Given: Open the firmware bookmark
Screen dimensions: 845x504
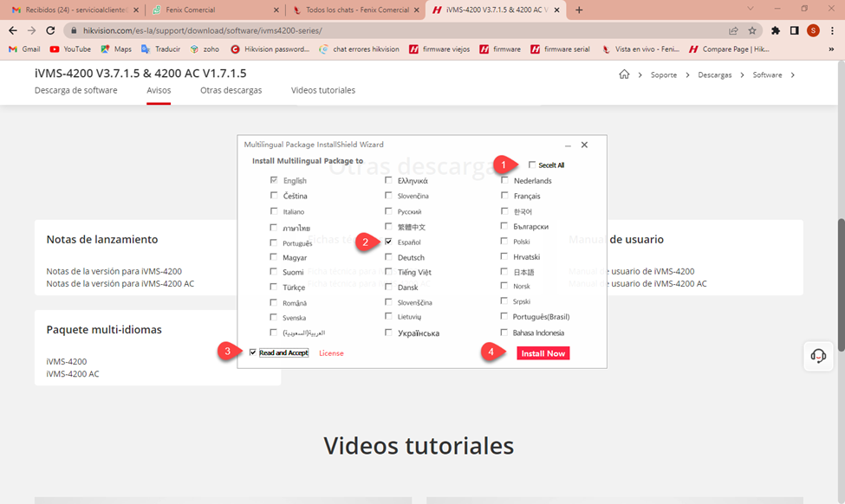Looking at the screenshot, I should pyautogui.click(x=500, y=49).
